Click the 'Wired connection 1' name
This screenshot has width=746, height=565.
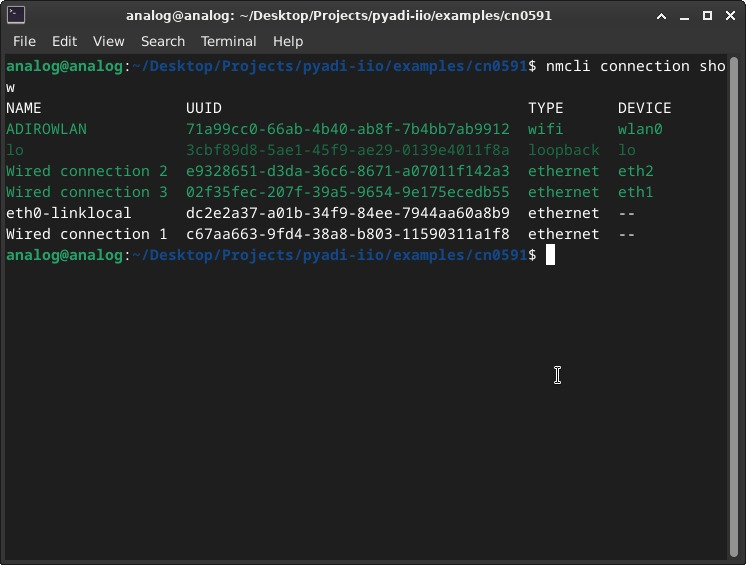(x=87, y=234)
